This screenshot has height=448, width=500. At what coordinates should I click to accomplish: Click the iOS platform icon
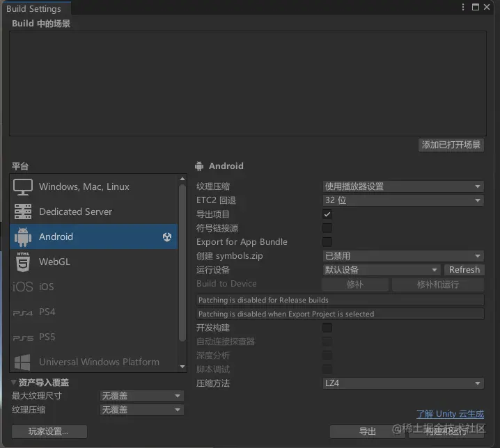coord(23,287)
